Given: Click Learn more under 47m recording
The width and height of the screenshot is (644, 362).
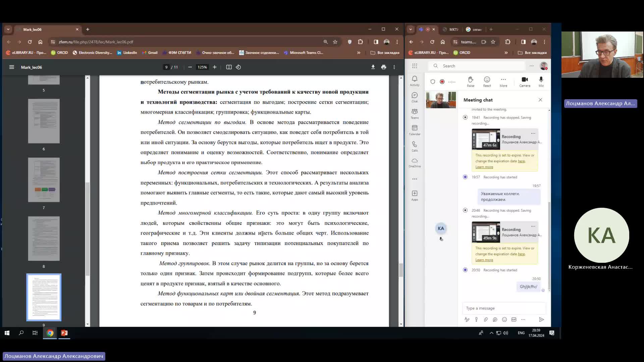Looking at the screenshot, I should (x=484, y=167).
